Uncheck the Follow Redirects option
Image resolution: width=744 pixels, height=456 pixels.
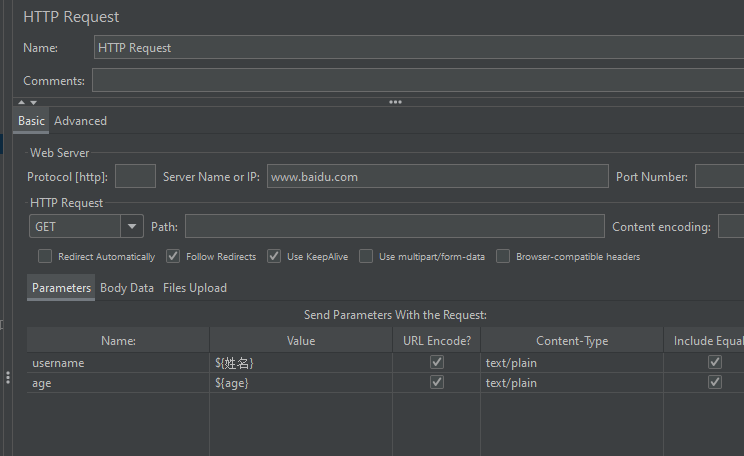pos(173,256)
